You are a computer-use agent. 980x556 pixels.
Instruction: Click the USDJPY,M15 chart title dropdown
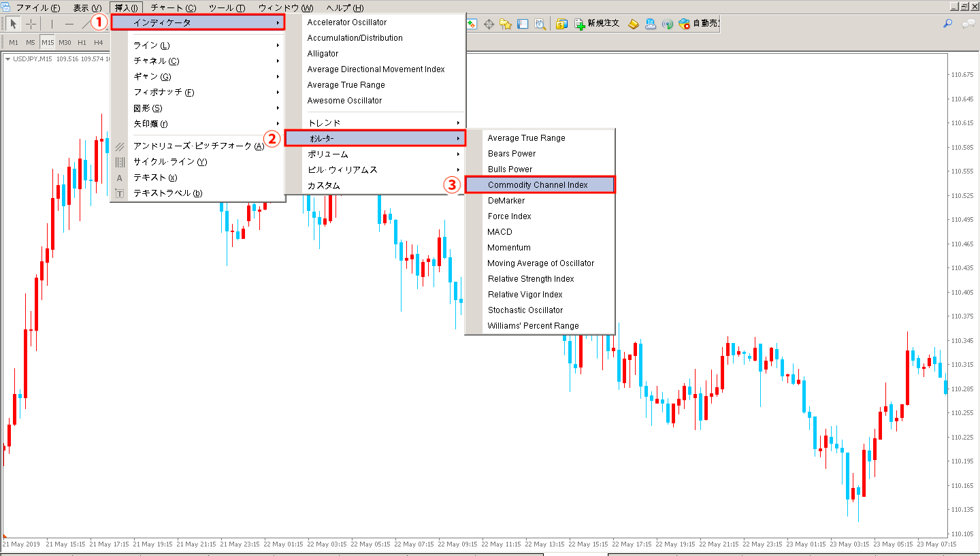pos(8,59)
